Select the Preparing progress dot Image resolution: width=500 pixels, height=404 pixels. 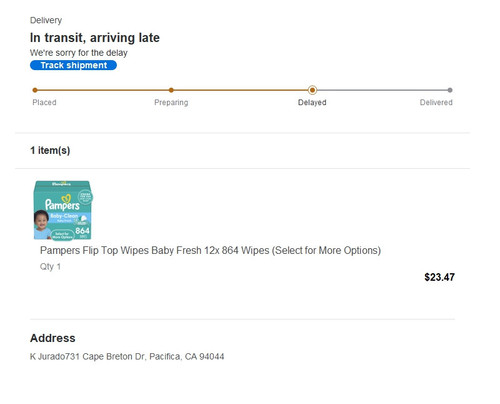pyautogui.click(x=171, y=90)
